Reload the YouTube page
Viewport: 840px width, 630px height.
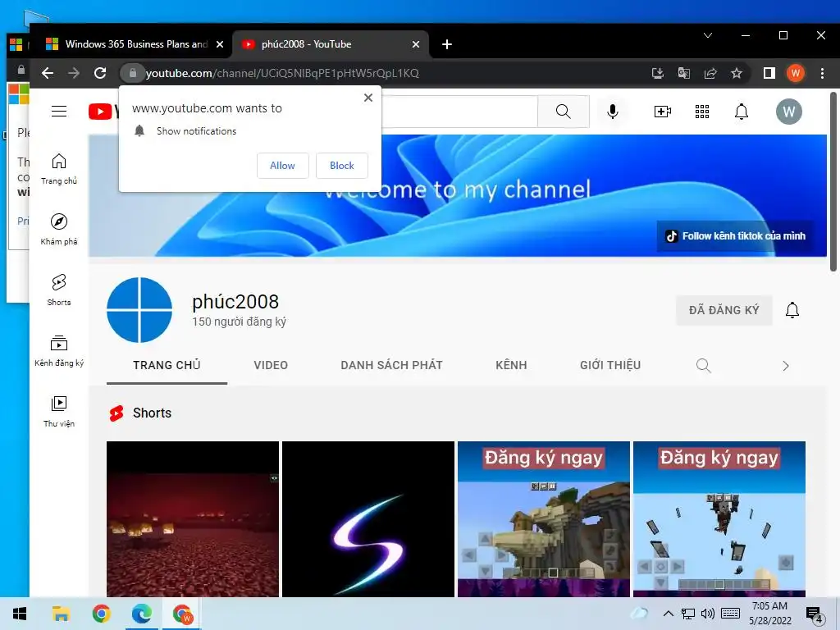100,73
